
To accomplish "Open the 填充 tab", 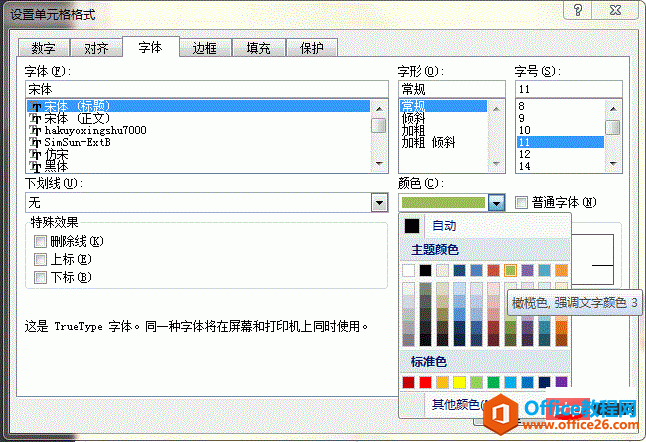I will point(258,48).
